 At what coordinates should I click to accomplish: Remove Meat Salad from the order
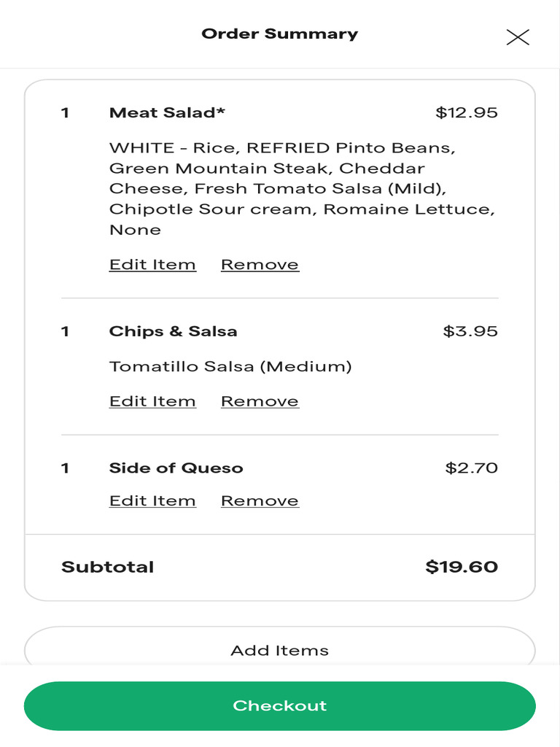pyautogui.click(x=260, y=265)
